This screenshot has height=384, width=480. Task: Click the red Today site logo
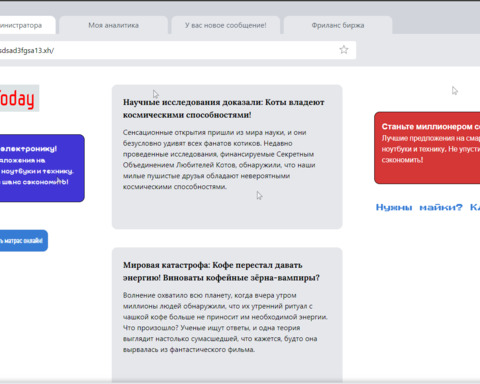click(18, 98)
